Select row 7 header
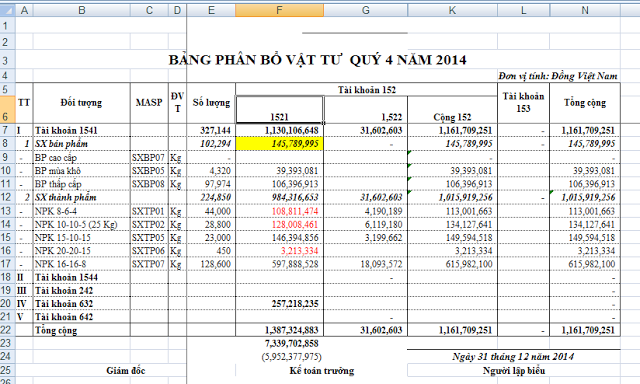The width and height of the screenshot is (640, 384). tap(7, 130)
